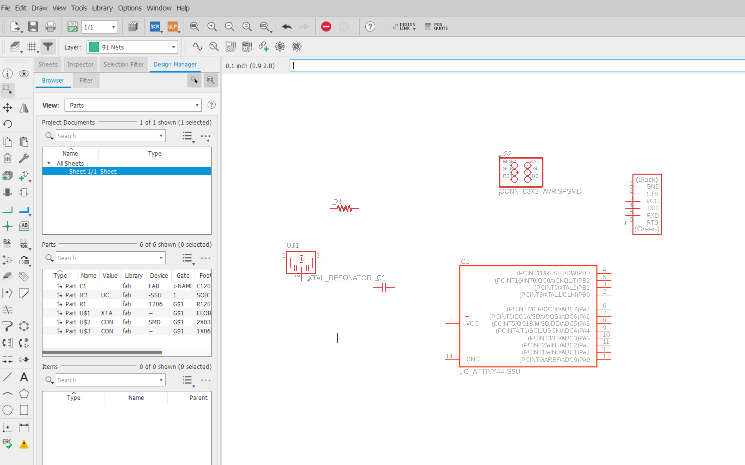The image size is (745, 465).
Task: Select the Show eye tool
Action: point(24,74)
